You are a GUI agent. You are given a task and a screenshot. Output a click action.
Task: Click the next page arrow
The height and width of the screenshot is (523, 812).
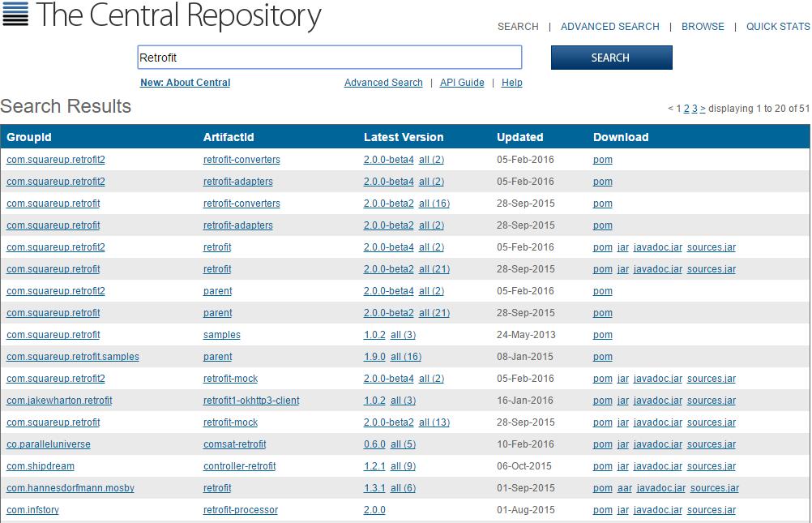point(703,109)
